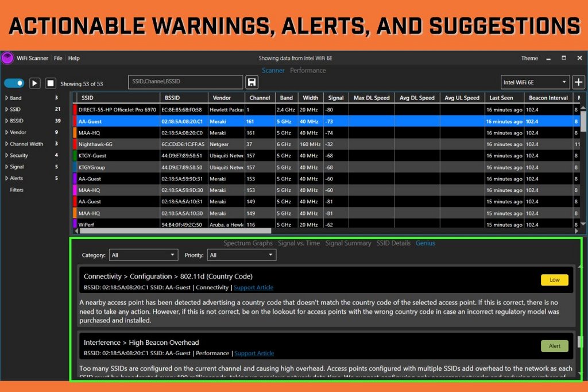The width and height of the screenshot is (588, 392).
Task: Select the DIRECT-55-HP OfficeJet Pro 6970 row
Action: click(326, 110)
